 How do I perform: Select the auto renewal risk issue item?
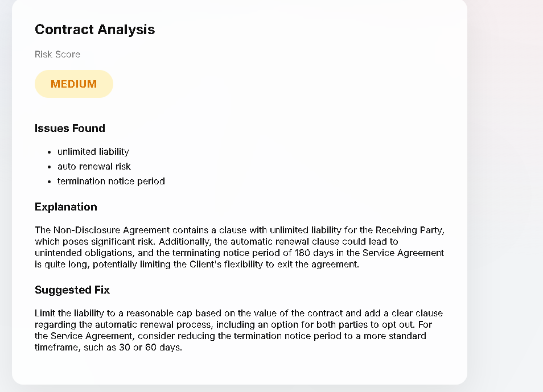[94, 167]
